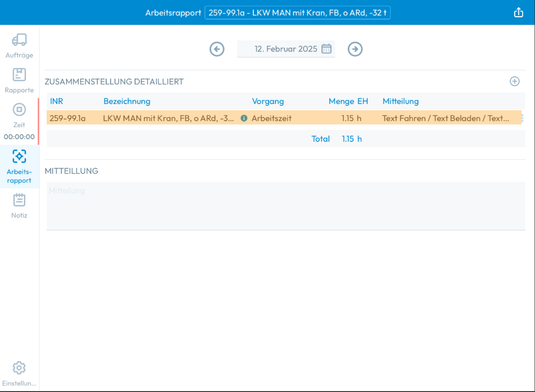Open the Rapporte section icon
535x392 pixels.
(19, 74)
